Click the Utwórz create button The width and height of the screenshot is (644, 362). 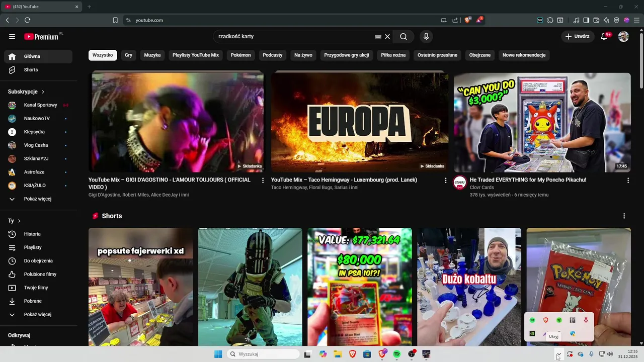coord(578,37)
